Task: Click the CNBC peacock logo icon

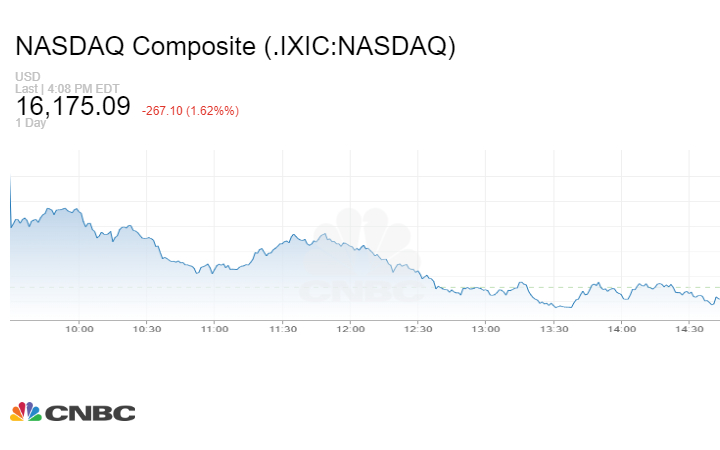Action: [26, 412]
